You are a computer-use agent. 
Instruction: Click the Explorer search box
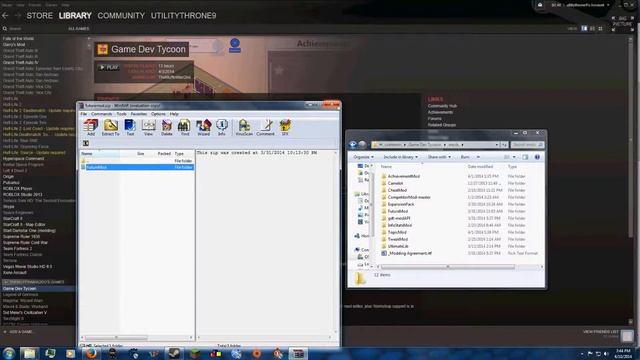[527, 144]
